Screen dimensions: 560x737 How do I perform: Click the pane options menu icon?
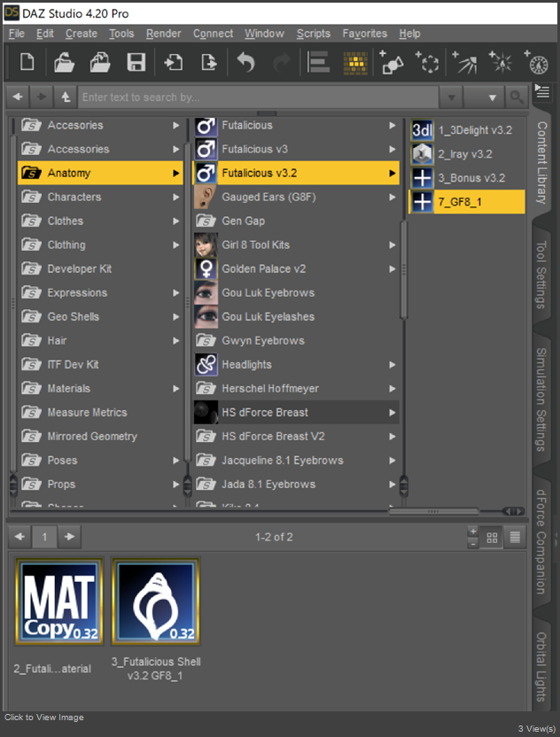[542, 91]
